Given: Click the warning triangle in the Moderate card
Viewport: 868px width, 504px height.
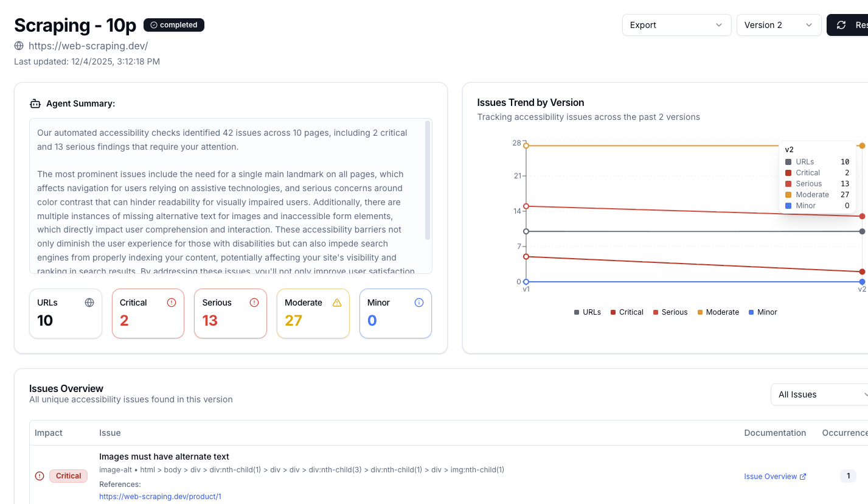Looking at the screenshot, I should (x=337, y=303).
